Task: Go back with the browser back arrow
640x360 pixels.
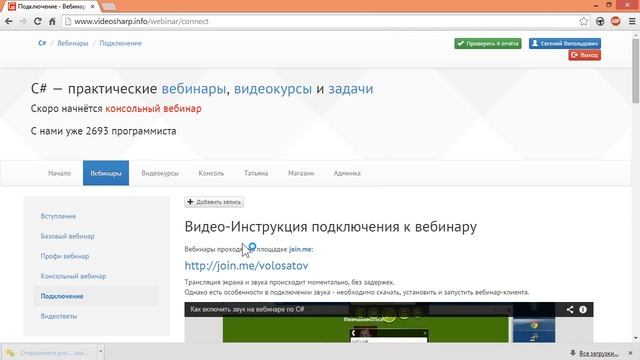Action: tap(9, 21)
